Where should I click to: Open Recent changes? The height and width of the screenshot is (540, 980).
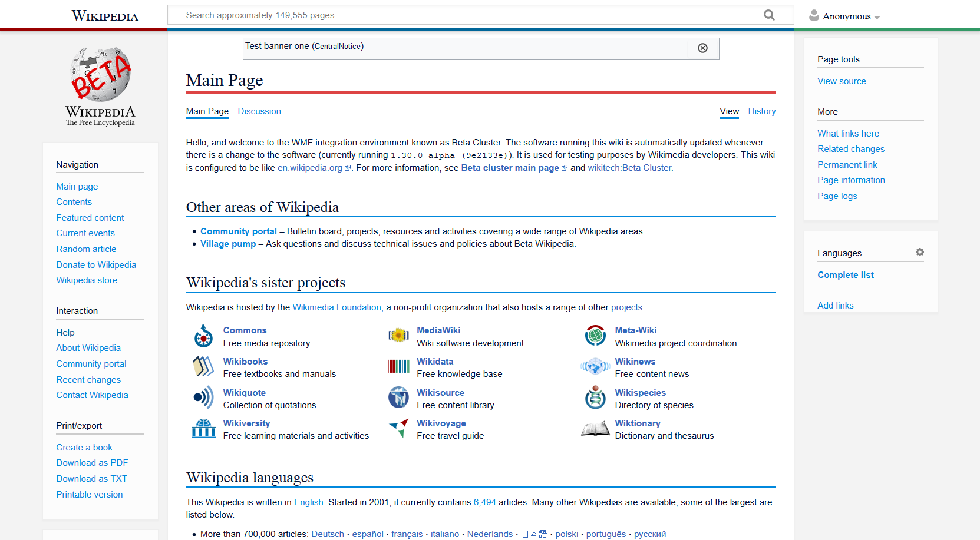[88, 380]
